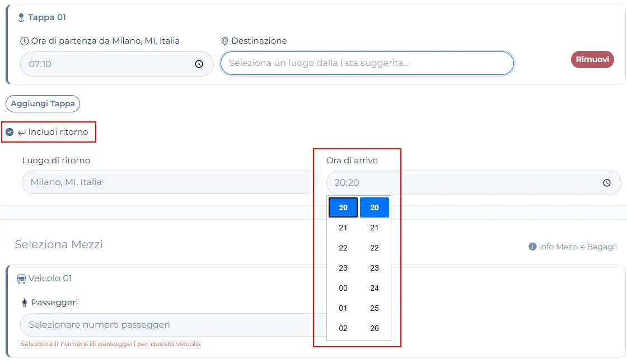Open the Selezionare numero passeggeri dropdown
The width and height of the screenshot is (627, 364).
tap(174, 325)
